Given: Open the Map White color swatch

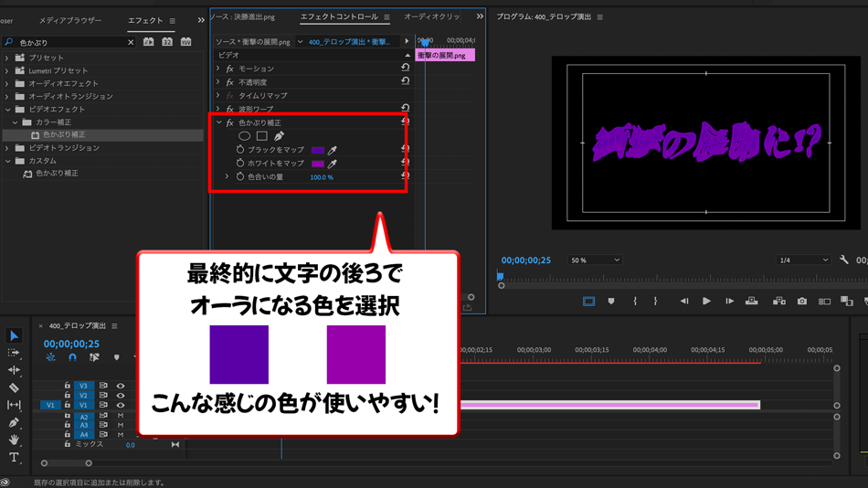Looking at the screenshot, I should tap(317, 164).
